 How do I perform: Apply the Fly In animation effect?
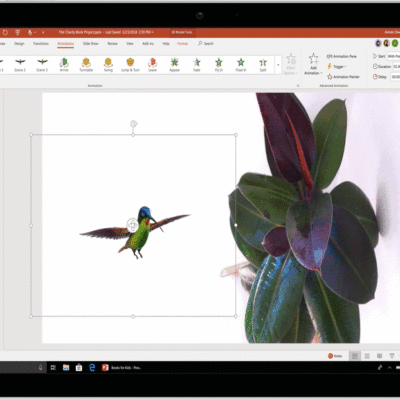click(x=219, y=65)
